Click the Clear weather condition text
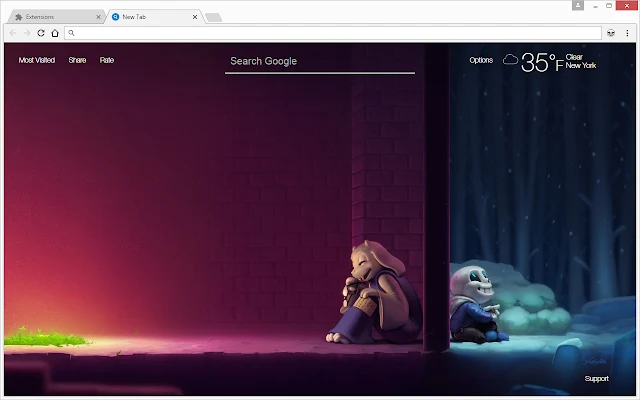The width and height of the screenshot is (640, 400). click(574, 57)
